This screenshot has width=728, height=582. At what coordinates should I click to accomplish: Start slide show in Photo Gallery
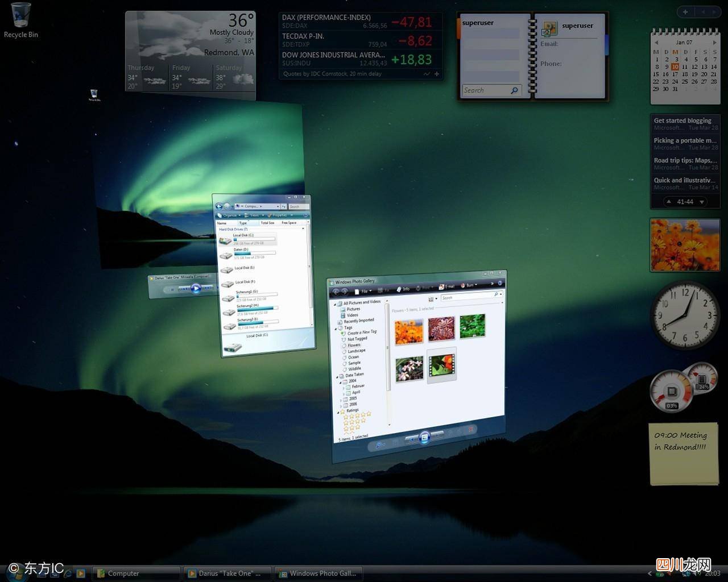[424, 438]
